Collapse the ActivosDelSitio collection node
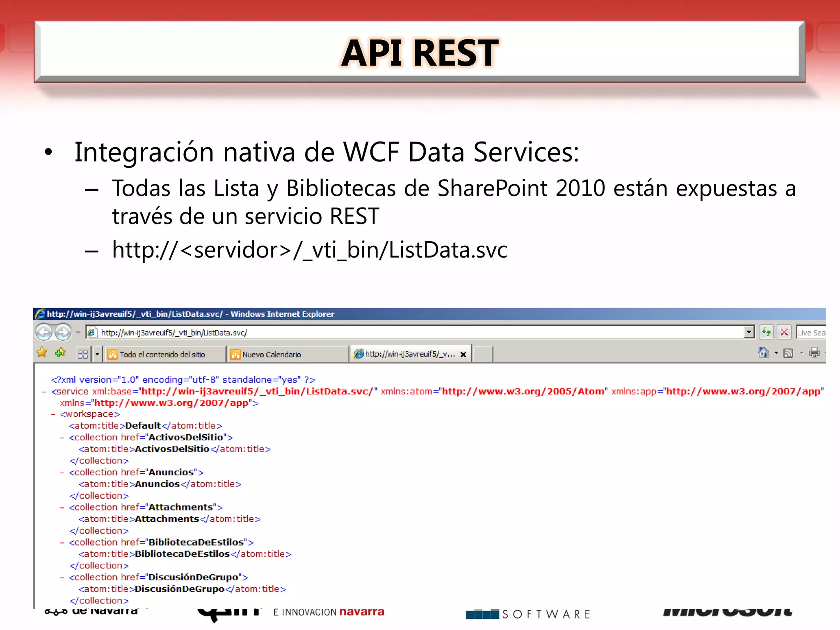Image resolution: width=840 pixels, height=630 pixels. point(62,438)
